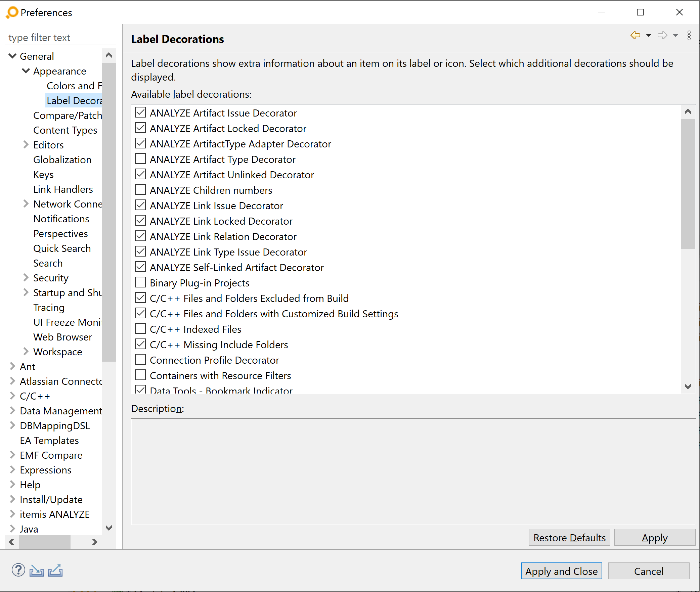Click the Help question mark icon

point(18,570)
